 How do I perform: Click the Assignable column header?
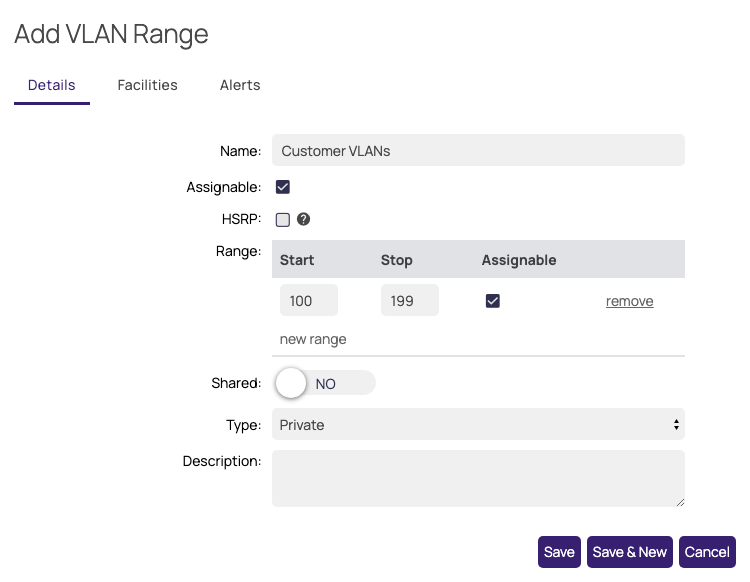[519, 260]
